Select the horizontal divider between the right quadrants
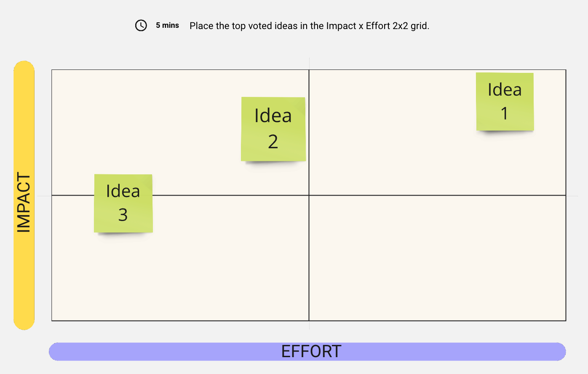 pos(437,195)
